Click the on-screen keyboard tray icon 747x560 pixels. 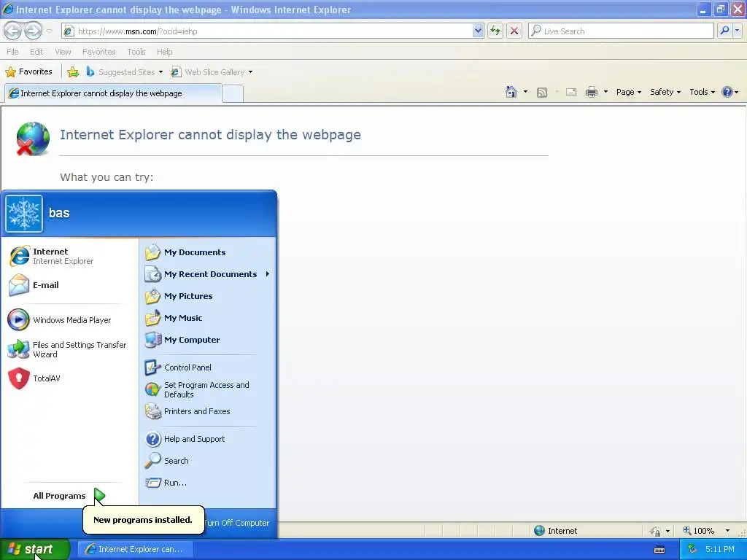tap(659, 550)
